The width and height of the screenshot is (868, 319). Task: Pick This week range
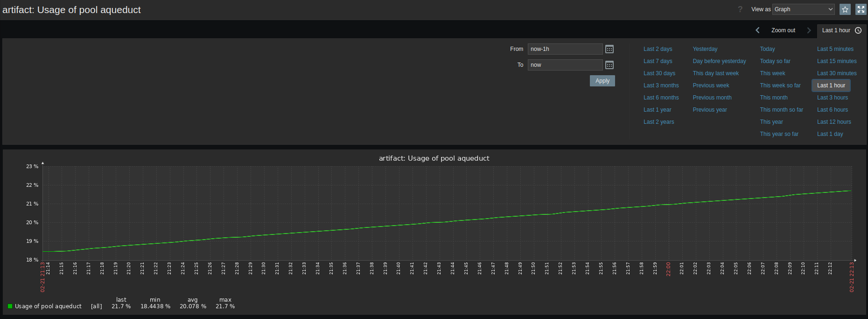click(x=772, y=73)
